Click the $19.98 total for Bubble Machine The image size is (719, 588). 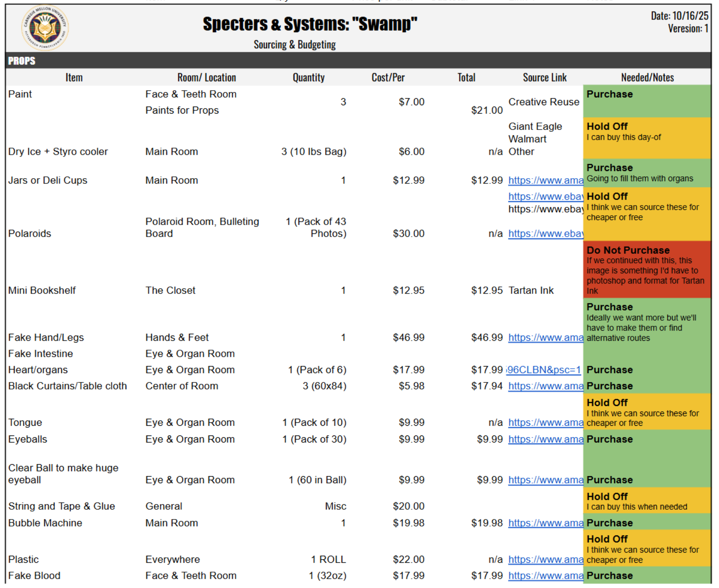486,523
